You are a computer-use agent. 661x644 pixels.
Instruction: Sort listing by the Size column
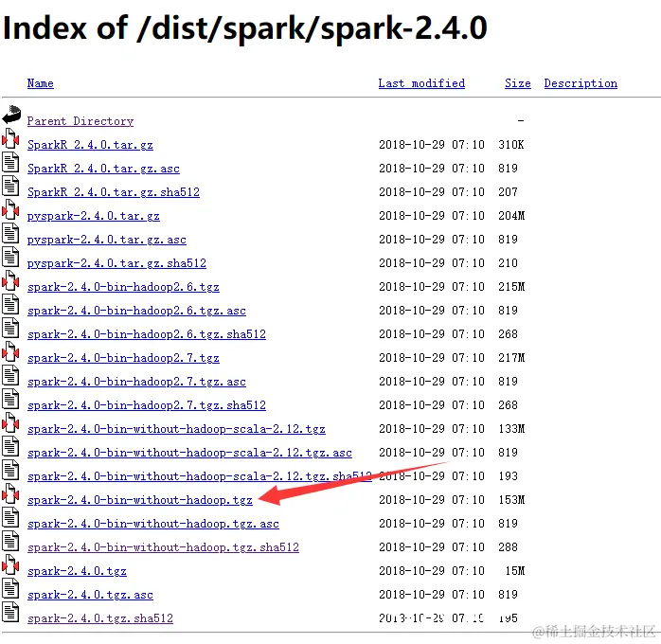[x=518, y=83]
